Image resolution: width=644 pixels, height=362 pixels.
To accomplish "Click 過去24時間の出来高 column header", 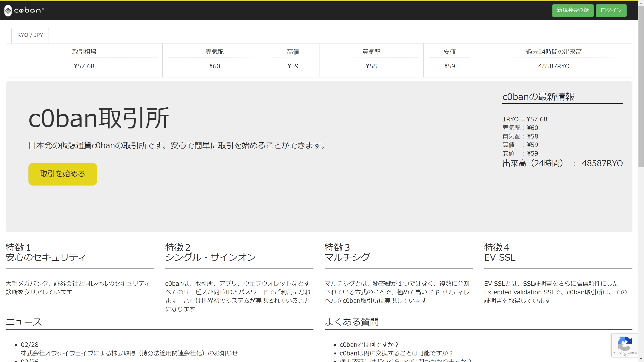I will click(554, 52).
